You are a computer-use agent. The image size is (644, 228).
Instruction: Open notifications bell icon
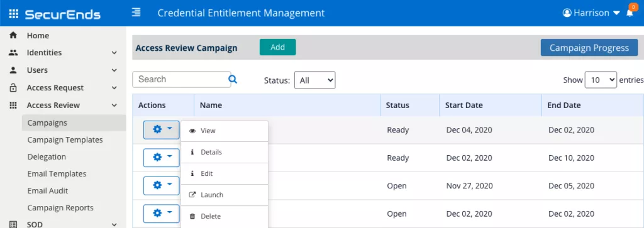coord(630,13)
